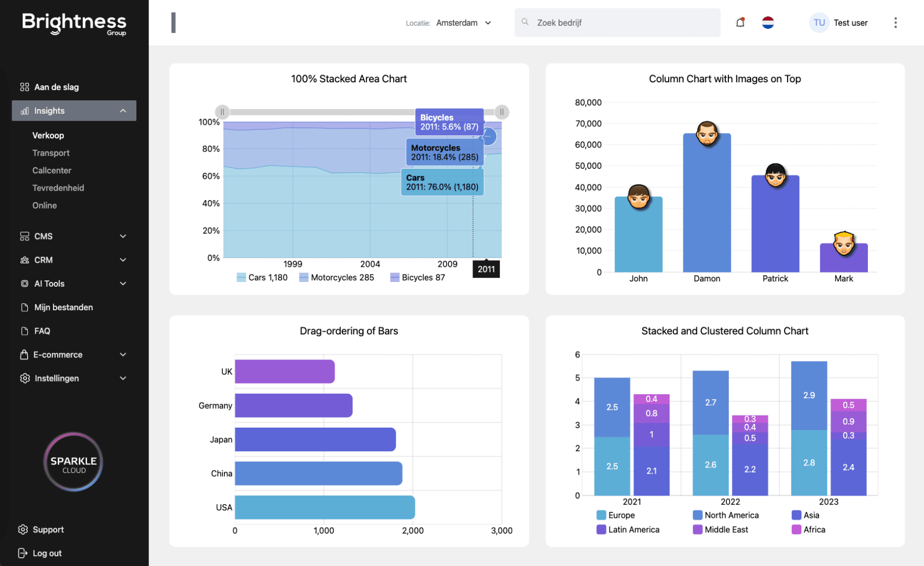
Task: Open the notification bell
Action: point(740,23)
